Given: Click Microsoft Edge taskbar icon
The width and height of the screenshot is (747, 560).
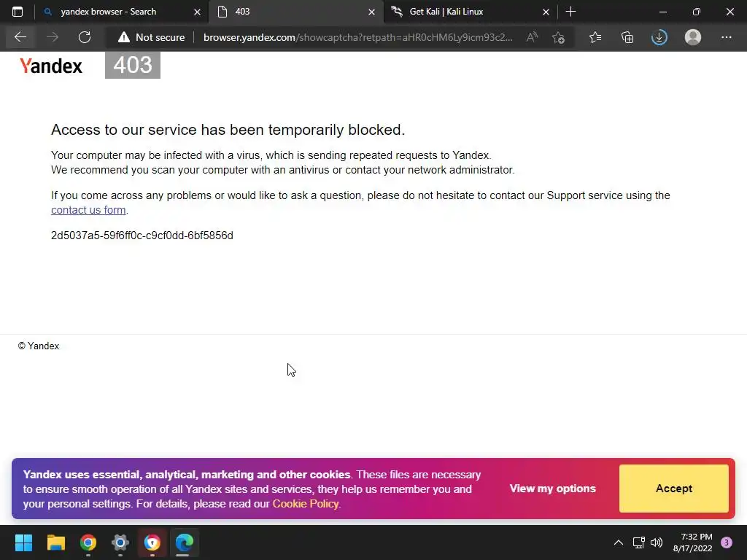Looking at the screenshot, I should pyautogui.click(x=184, y=542).
